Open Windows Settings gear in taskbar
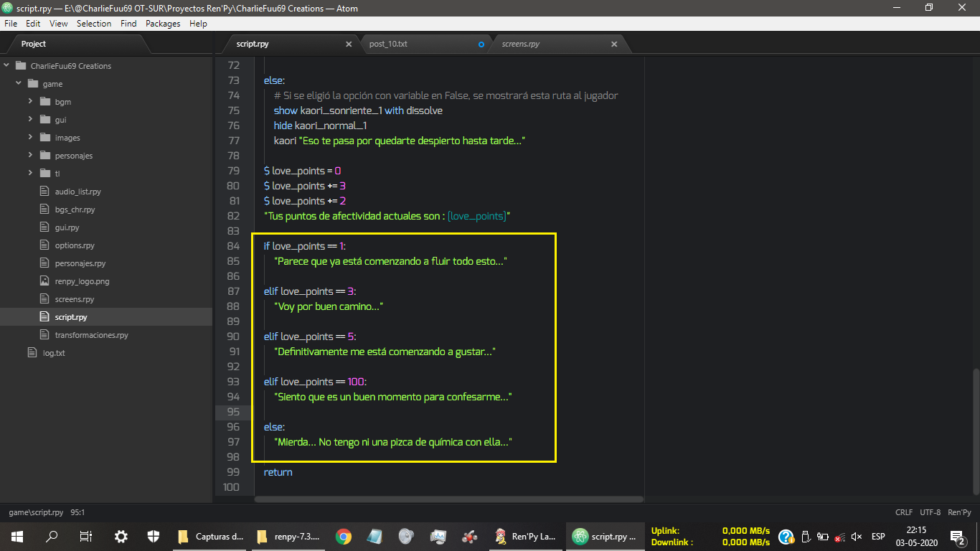The height and width of the screenshot is (551, 980). 121,536
